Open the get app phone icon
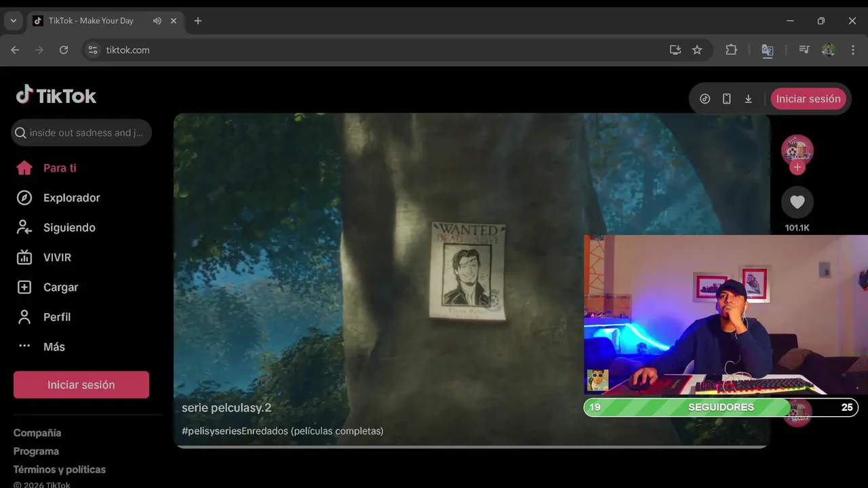Viewport: 868px width, 488px height. [x=726, y=99]
